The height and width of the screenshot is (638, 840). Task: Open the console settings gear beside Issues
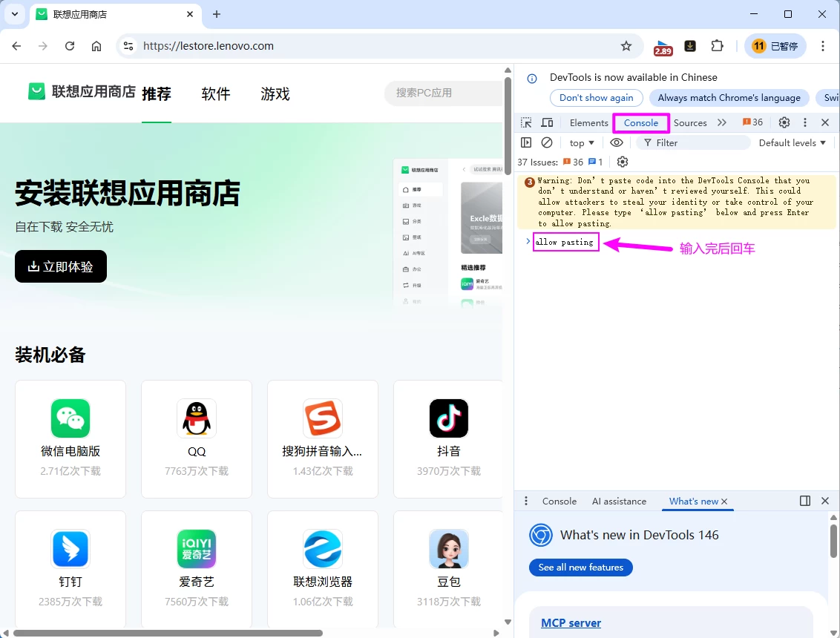tap(623, 162)
